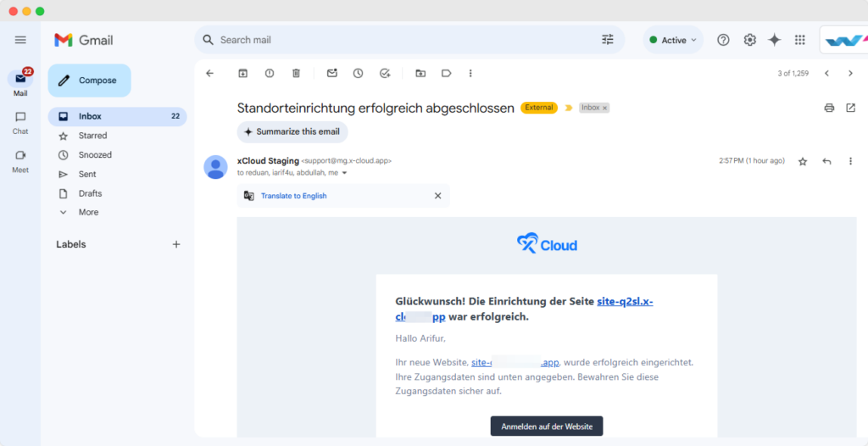Add this email to Tasks
868x446 pixels.
click(x=385, y=74)
